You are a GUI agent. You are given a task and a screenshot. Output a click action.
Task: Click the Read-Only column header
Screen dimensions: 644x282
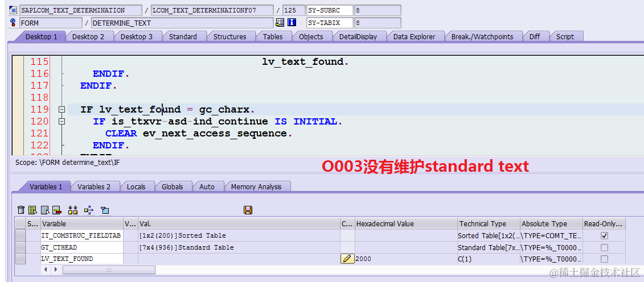(604, 224)
